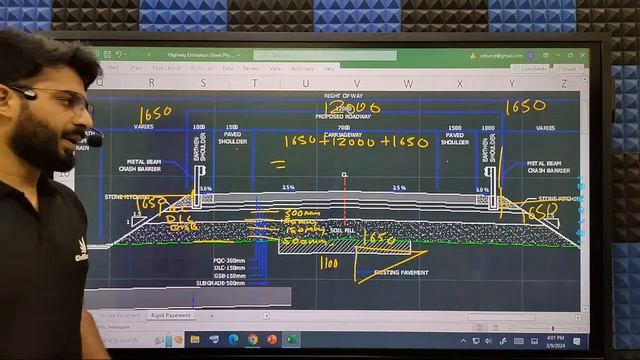The height and width of the screenshot is (360, 640).
Task: Click the Undo arrow in the quick access toolbar
Action: (118, 54)
